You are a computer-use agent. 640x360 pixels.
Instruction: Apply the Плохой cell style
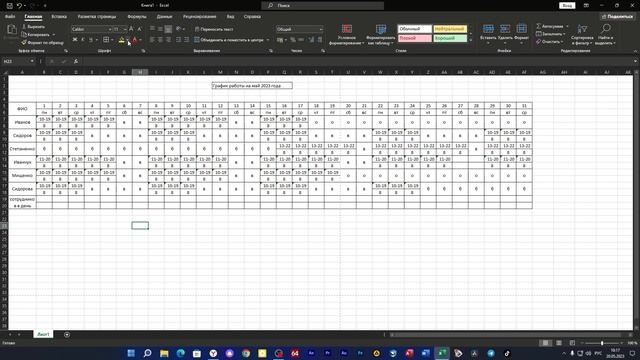tap(414, 38)
